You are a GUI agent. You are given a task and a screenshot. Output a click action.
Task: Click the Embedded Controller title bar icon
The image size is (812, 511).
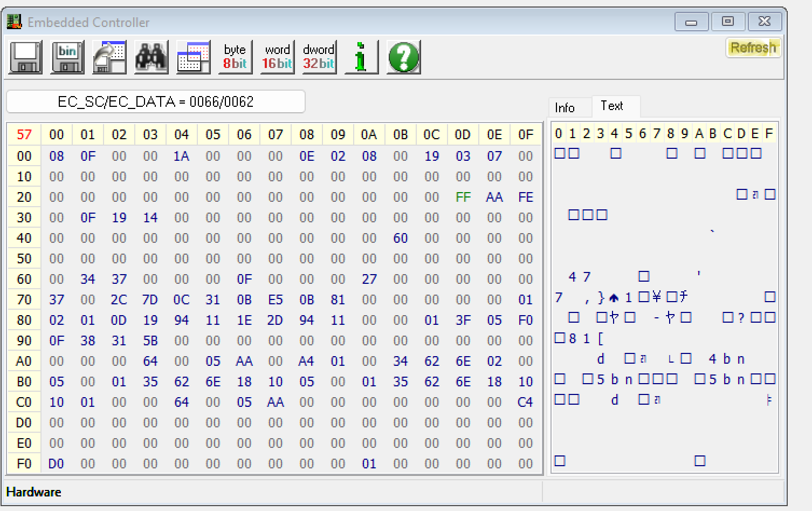[x=15, y=22]
